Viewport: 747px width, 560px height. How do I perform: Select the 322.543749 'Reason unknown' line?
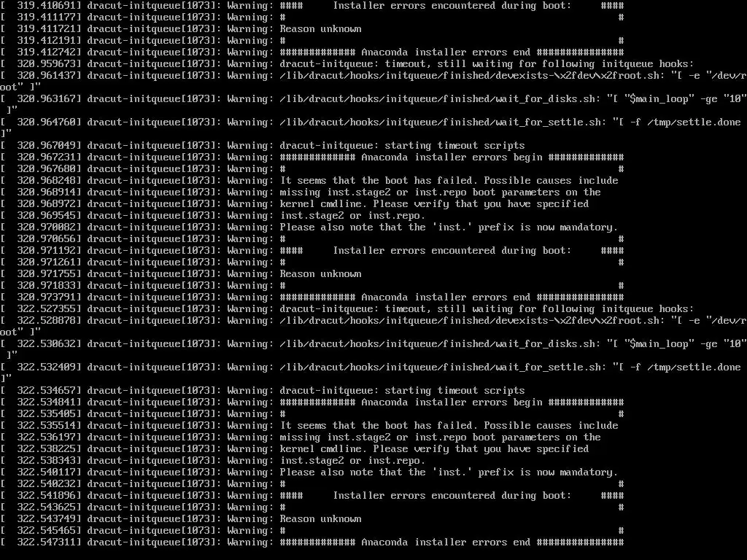coord(181,519)
